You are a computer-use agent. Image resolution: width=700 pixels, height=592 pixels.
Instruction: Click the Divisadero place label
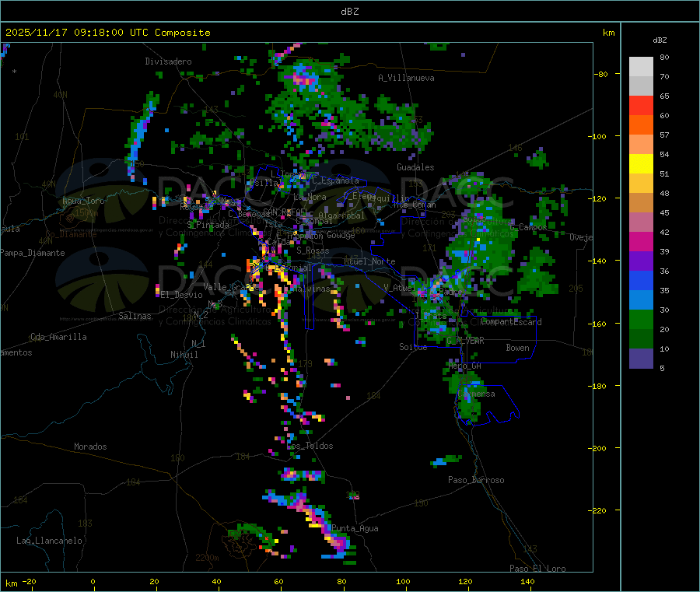[168, 61]
